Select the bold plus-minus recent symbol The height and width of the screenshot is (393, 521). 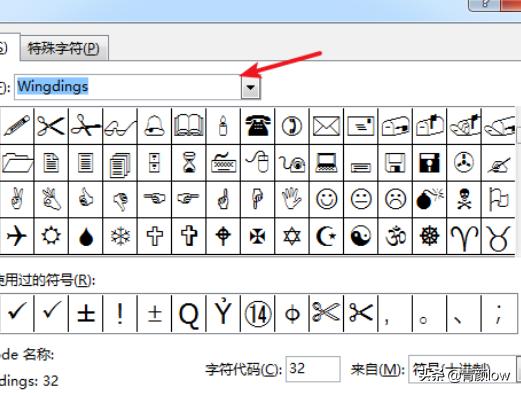[85, 314]
